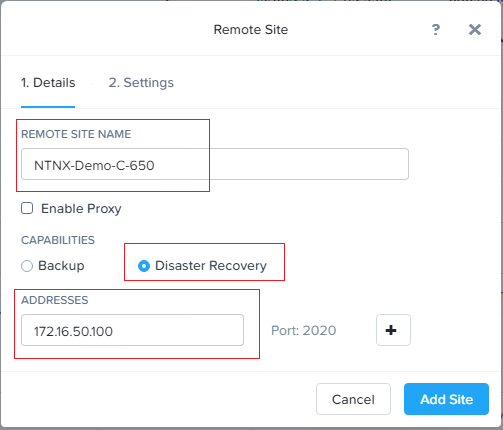Confirm with the Add Site button
Image resolution: width=503 pixels, height=430 pixels.
click(x=446, y=399)
